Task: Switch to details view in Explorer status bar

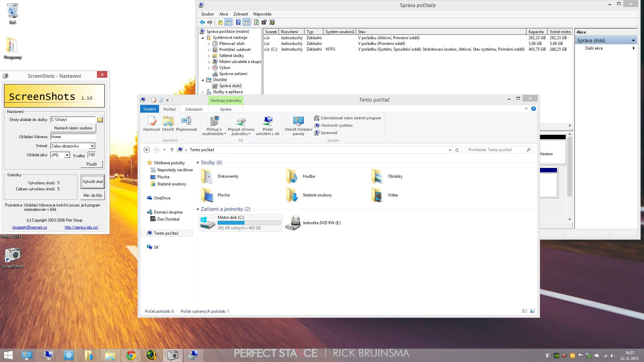Action: pyautogui.click(x=525, y=311)
